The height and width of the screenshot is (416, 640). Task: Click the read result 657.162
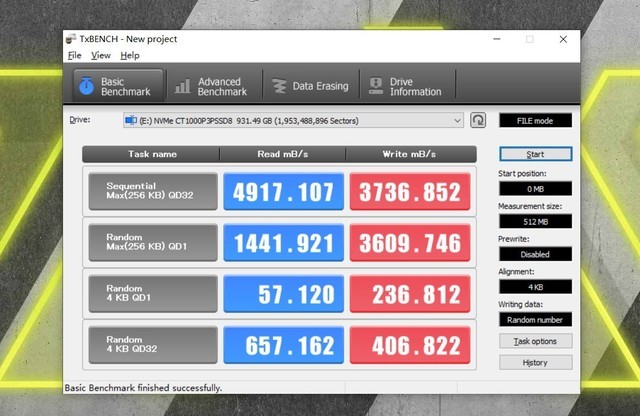click(x=284, y=345)
